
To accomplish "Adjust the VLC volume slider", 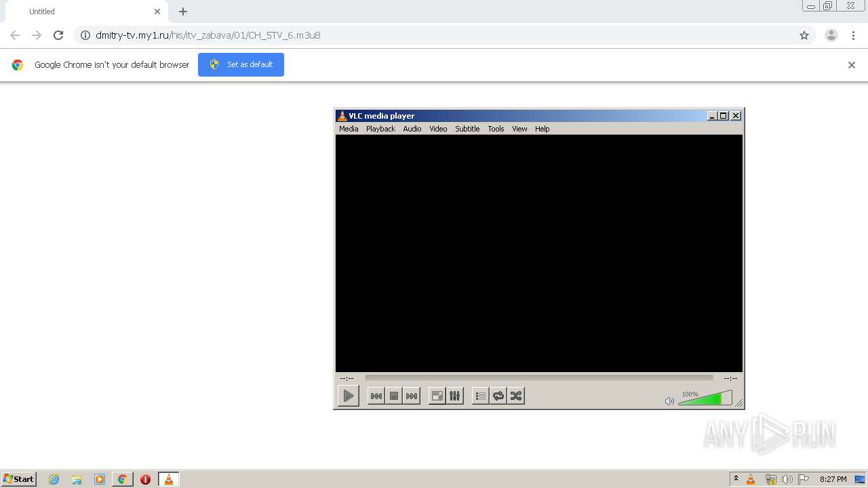I will pos(705,398).
